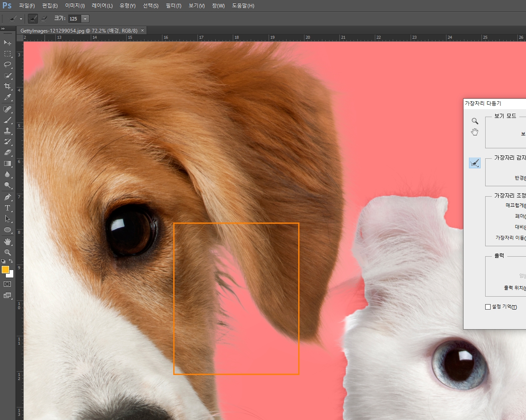Click the 보기 모드 section label
Screen dimensions: 526x420
click(x=505, y=116)
